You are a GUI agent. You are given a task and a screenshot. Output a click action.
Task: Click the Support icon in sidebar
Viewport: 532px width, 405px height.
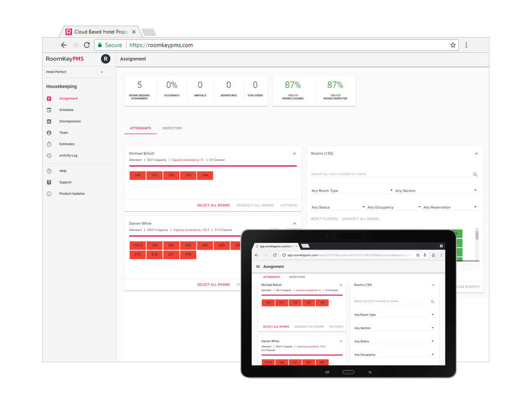[x=49, y=183]
